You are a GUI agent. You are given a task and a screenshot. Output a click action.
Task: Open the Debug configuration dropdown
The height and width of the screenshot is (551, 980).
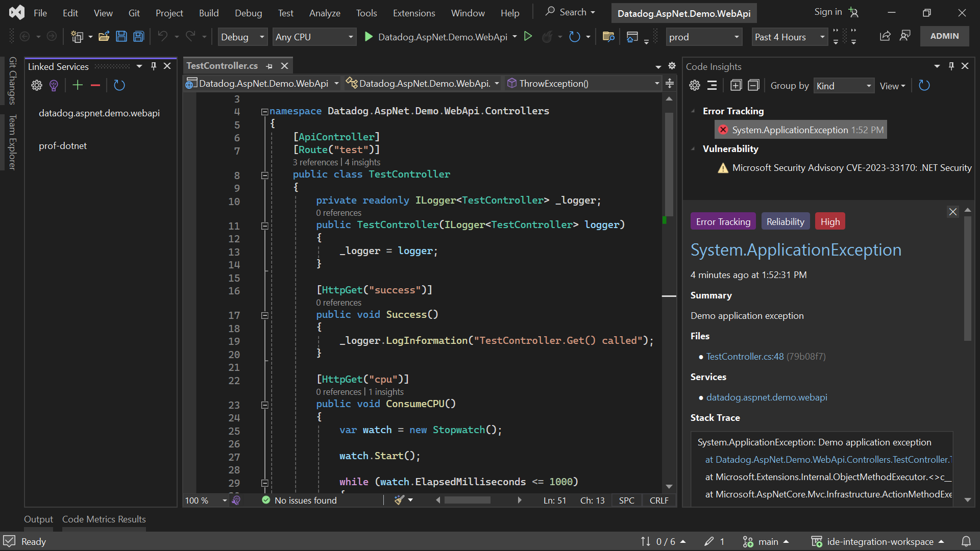242,37
